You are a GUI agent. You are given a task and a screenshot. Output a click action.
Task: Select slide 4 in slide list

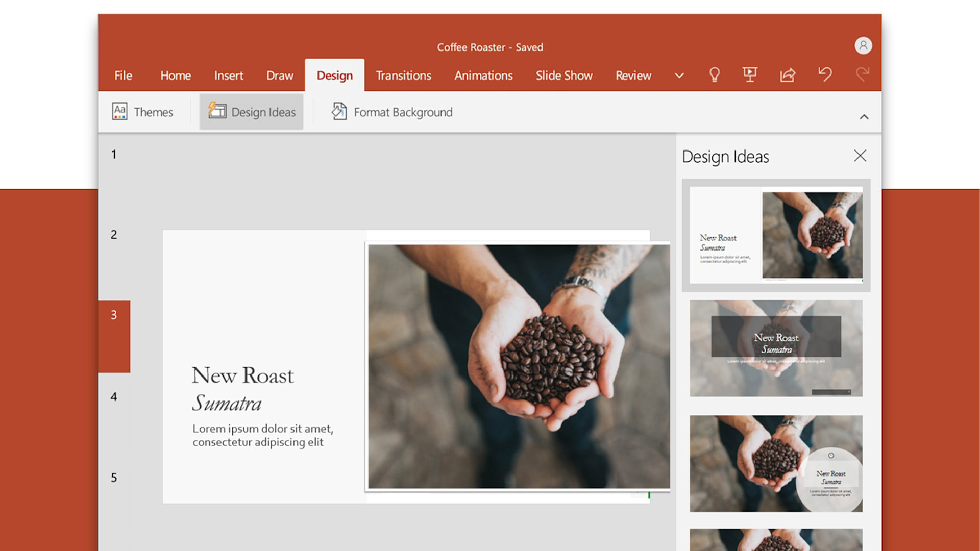pyautogui.click(x=114, y=397)
